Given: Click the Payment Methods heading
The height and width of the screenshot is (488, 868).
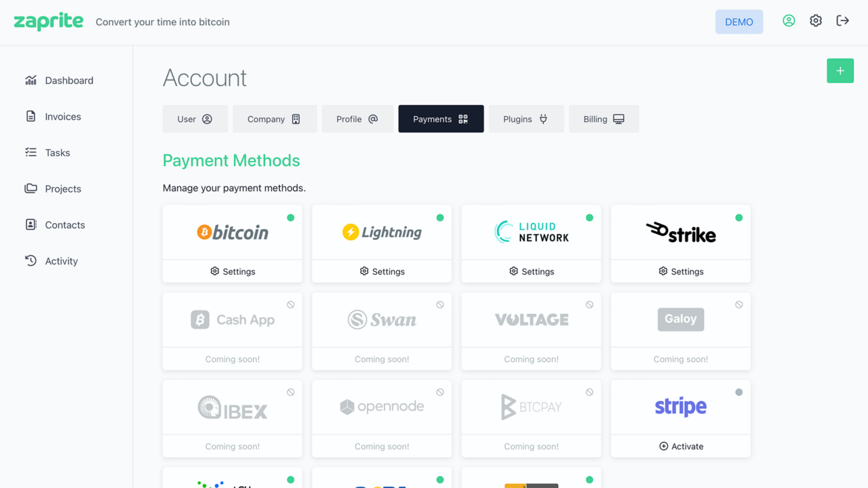Looking at the screenshot, I should tap(231, 161).
